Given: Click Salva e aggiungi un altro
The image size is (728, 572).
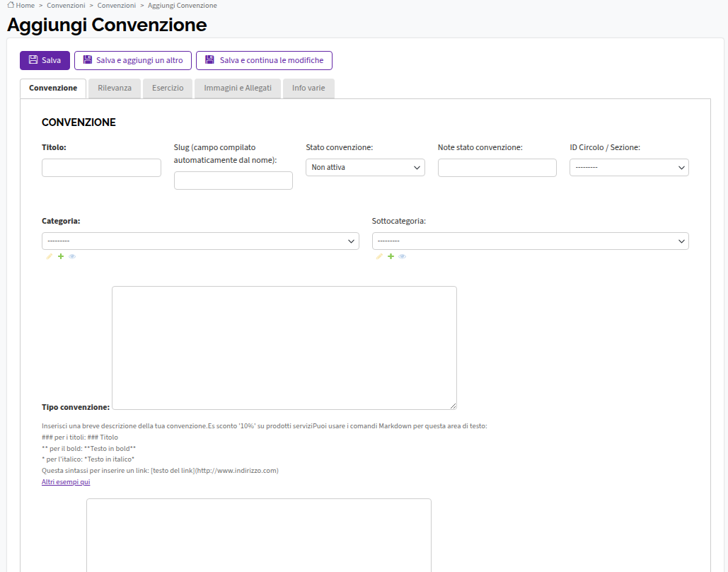Looking at the screenshot, I should tap(133, 60).
